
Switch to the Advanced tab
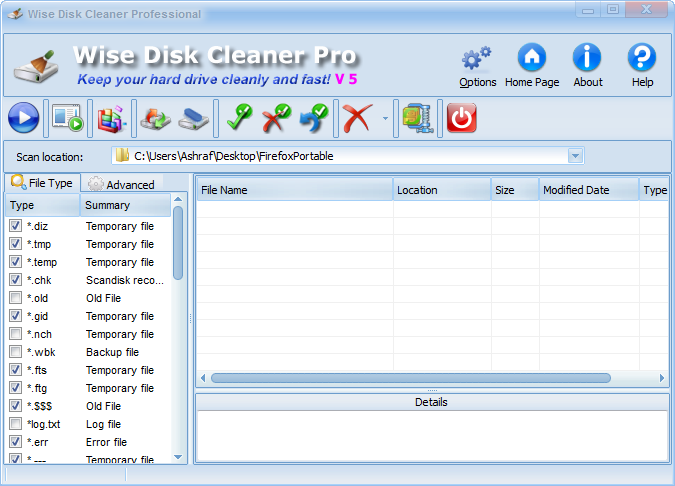[x=121, y=184]
